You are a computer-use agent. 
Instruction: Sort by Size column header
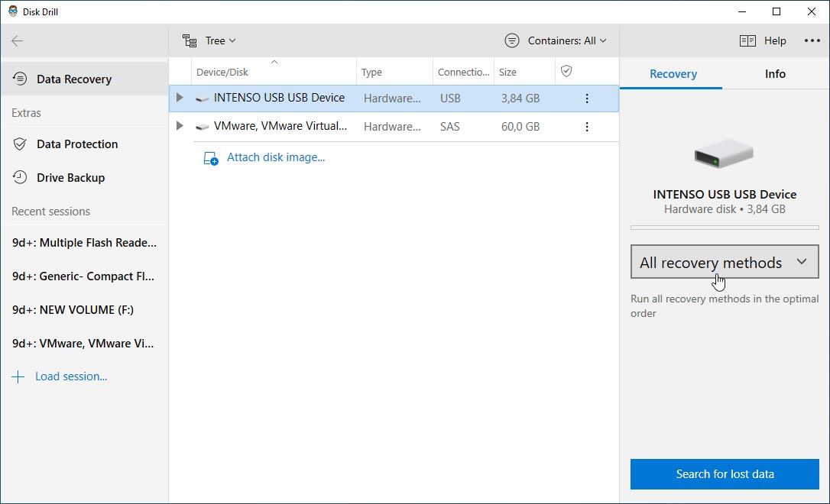tap(524, 72)
